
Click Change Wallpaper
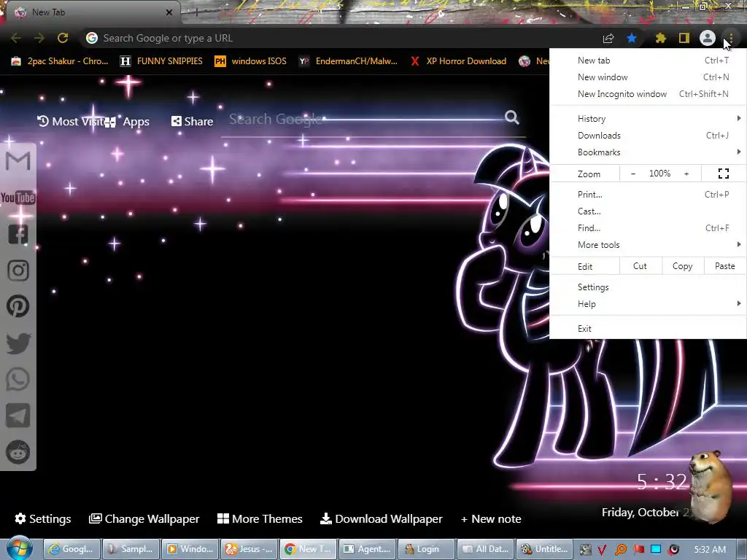click(144, 518)
